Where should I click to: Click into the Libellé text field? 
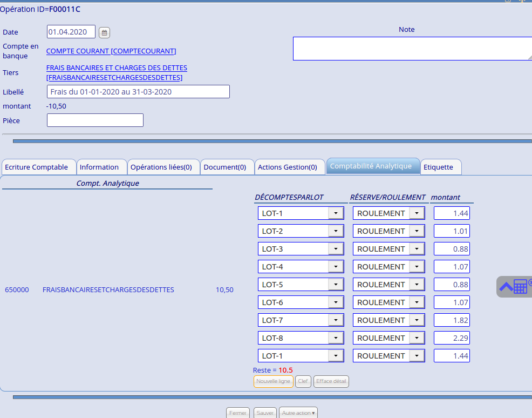click(x=138, y=92)
